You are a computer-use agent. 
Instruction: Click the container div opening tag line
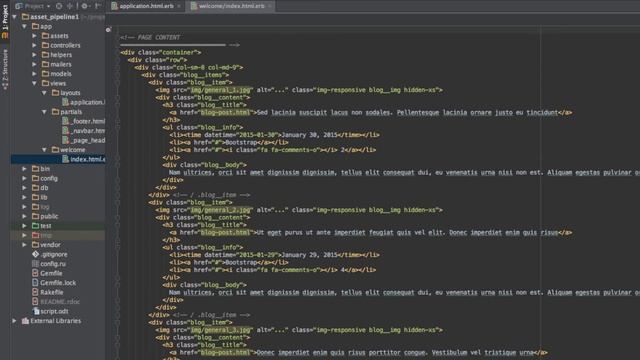[x=161, y=52]
